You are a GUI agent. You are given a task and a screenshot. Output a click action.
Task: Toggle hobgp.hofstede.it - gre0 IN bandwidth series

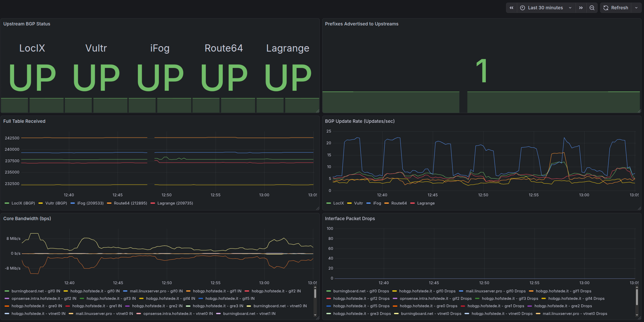[37, 306]
